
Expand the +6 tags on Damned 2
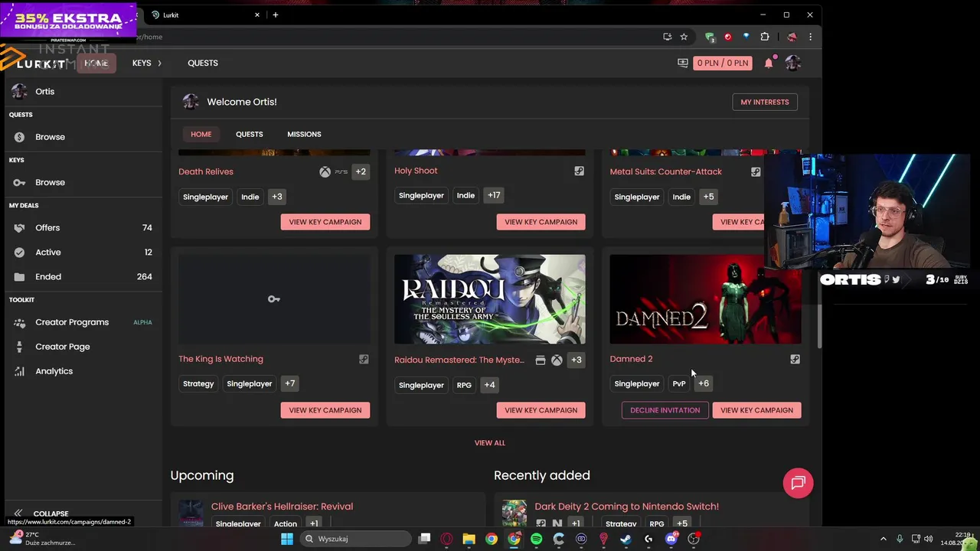[704, 383]
